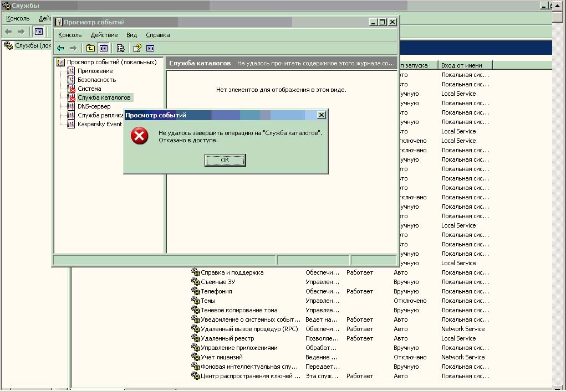Toggle console tree button in Services window toolbar

tap(38, 32)
